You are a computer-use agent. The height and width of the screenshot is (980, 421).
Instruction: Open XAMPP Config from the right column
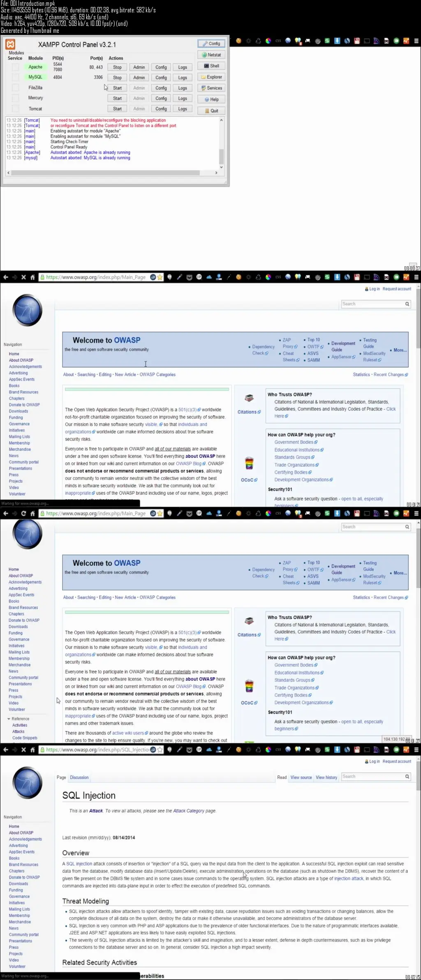pos(211,44)
